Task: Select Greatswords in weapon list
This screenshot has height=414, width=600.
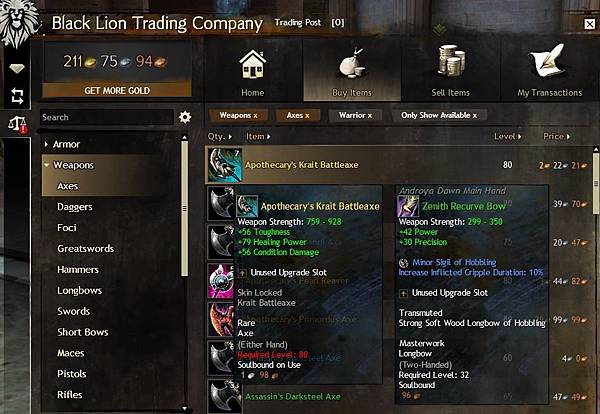Action: (x=85, y=248)
